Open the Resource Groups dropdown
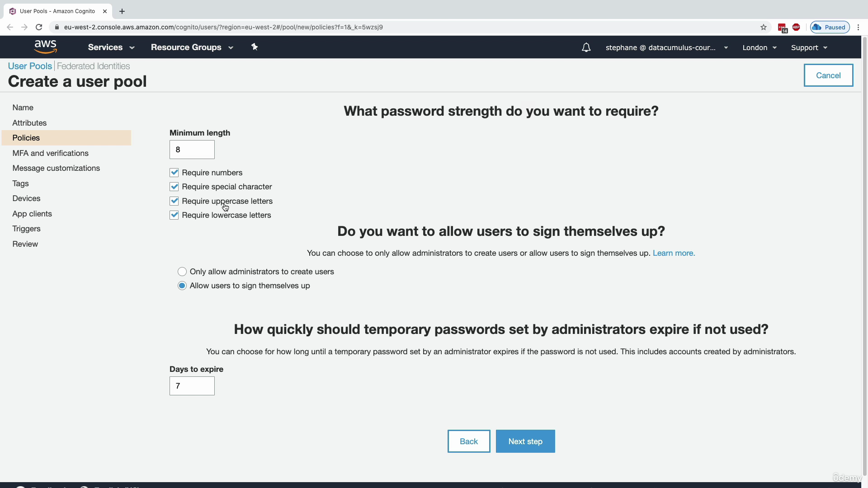The image size is (868, 488). 192,47
